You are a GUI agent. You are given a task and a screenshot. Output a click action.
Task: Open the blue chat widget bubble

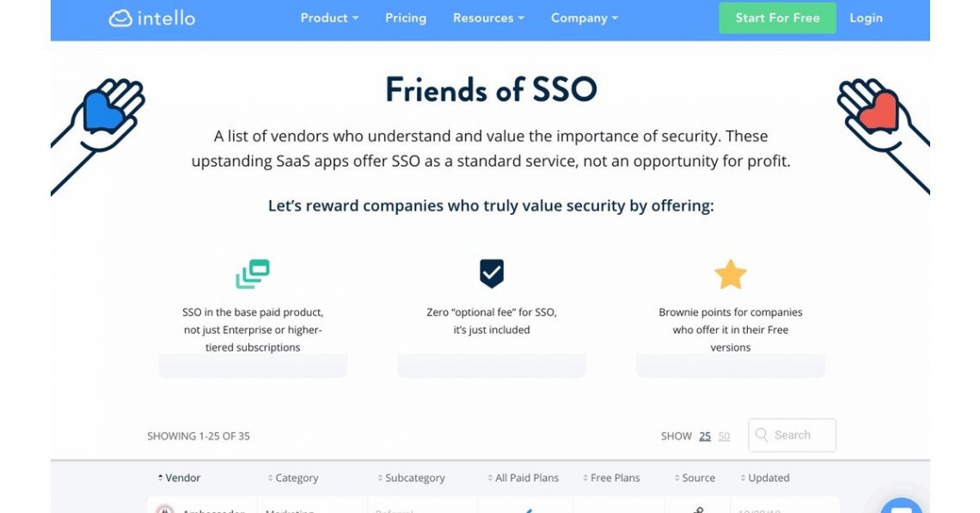point(899,506)
